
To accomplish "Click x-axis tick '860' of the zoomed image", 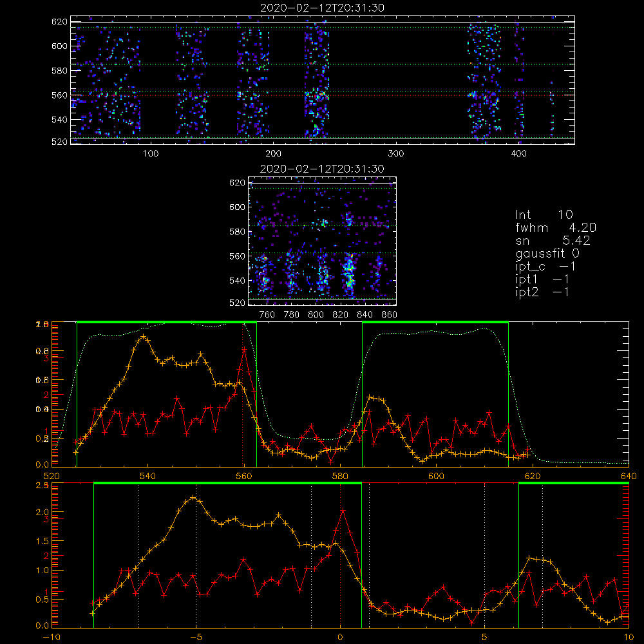I will coord(390,315).
